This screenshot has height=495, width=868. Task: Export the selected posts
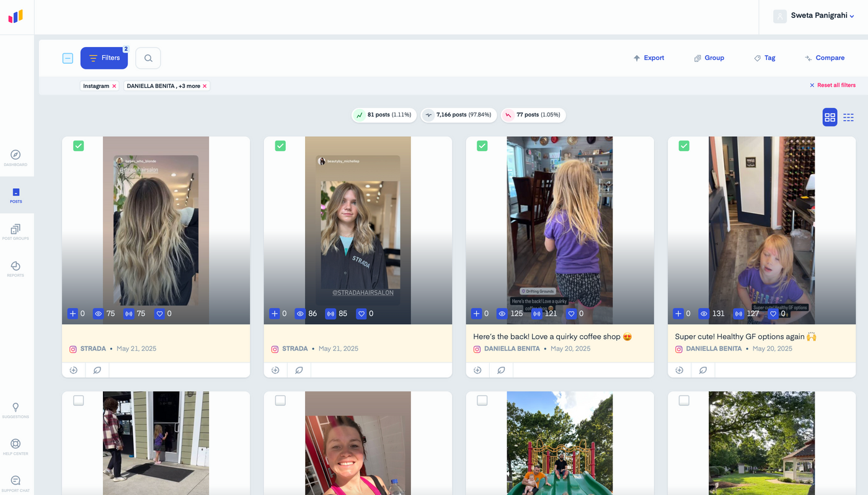(x=649, y=58)
